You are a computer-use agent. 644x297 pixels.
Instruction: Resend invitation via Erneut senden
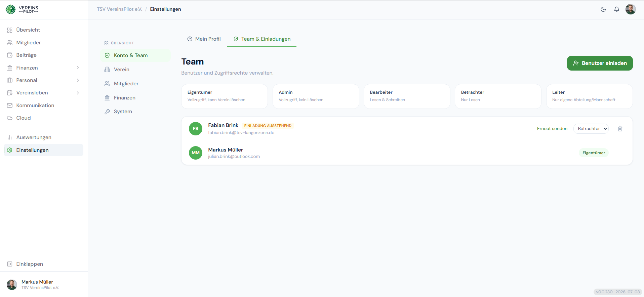click(552, 129)
